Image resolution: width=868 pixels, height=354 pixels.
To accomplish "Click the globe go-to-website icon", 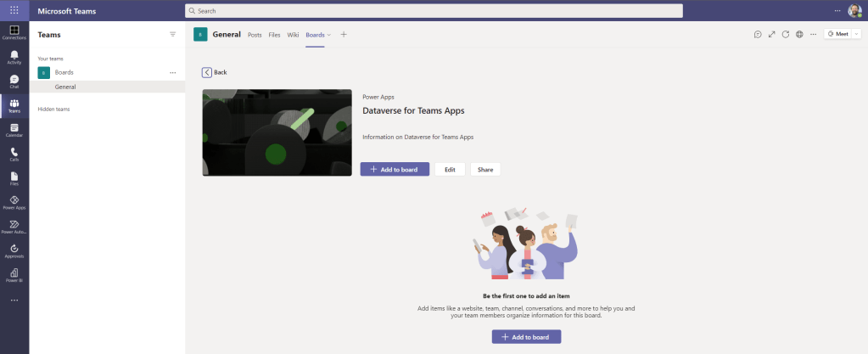I will tap(799, 35).
